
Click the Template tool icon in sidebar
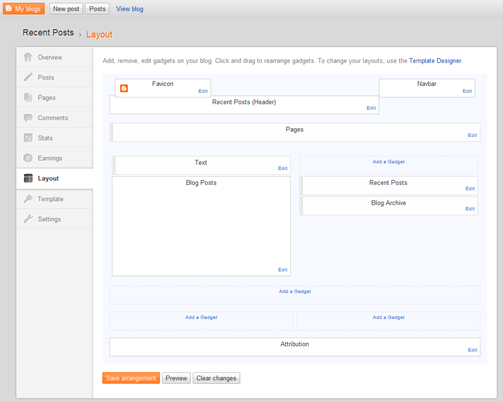tap(28, 199)
